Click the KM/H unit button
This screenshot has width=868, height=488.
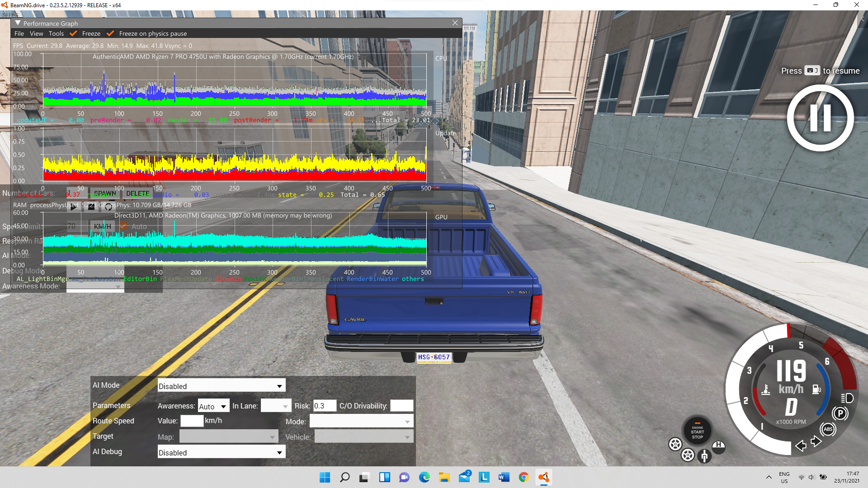(103, 226)
